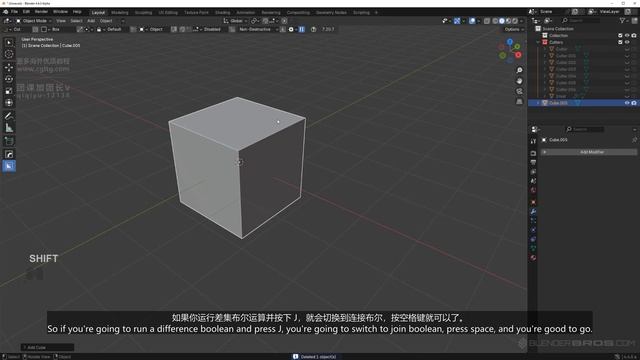Open the File menu
This screenshot has height=360, width=640.
point(14,12)
